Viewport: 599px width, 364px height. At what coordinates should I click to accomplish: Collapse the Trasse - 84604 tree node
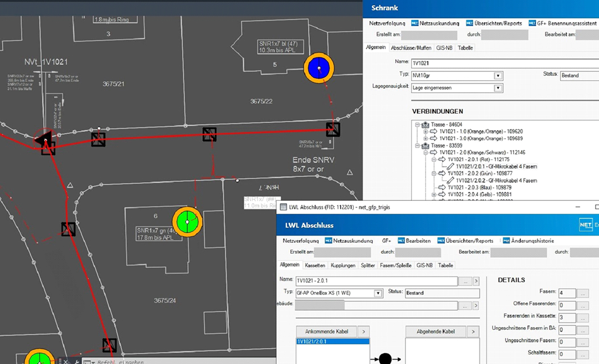click(417, 125)
